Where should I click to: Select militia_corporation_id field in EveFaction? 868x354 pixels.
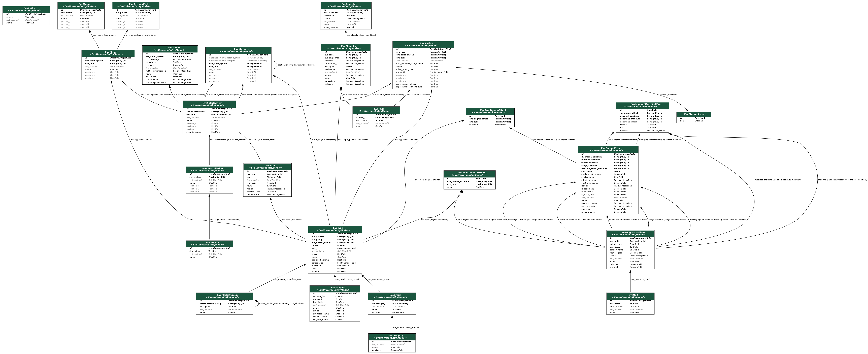tap(170, 71)
